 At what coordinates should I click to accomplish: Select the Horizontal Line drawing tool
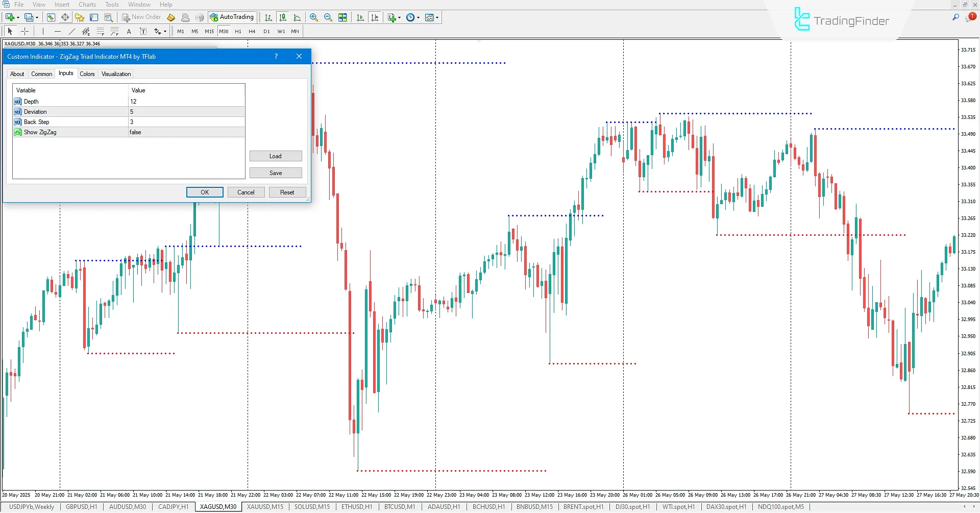[x=57, y=31]
